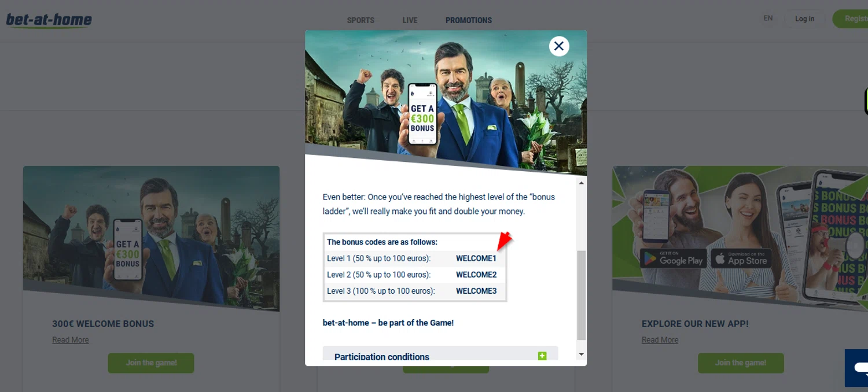Click the Level 3 (100 % up to 100 euros) text

tap(381, 291)
